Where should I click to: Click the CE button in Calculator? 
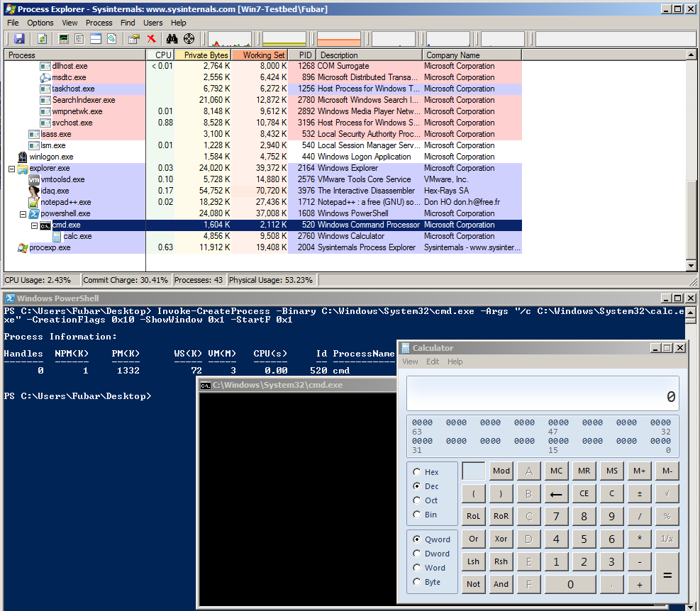tap(584, 493)
